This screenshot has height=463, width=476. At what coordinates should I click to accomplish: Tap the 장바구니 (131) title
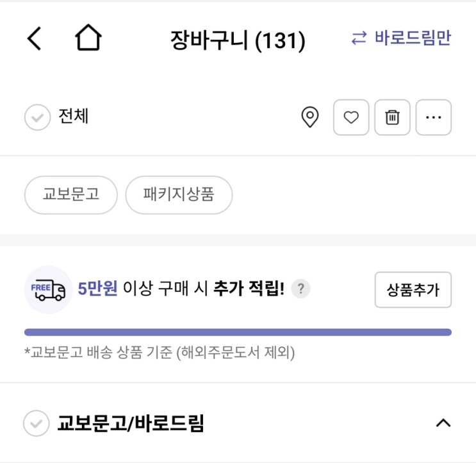(x=238, y=40)
